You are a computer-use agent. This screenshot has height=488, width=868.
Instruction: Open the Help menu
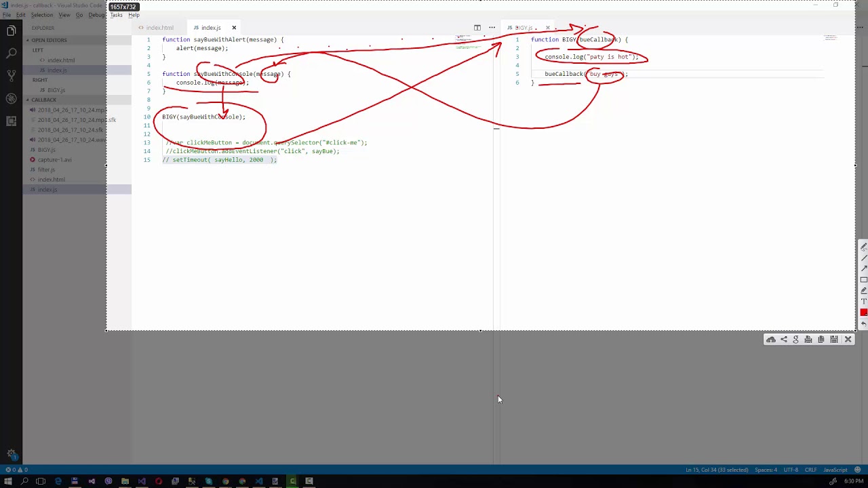point(134,15)
